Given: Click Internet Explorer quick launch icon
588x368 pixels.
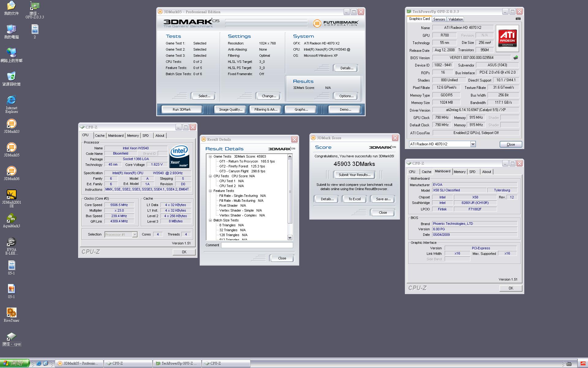Looking at the screenshot, I should pos(39,363).
